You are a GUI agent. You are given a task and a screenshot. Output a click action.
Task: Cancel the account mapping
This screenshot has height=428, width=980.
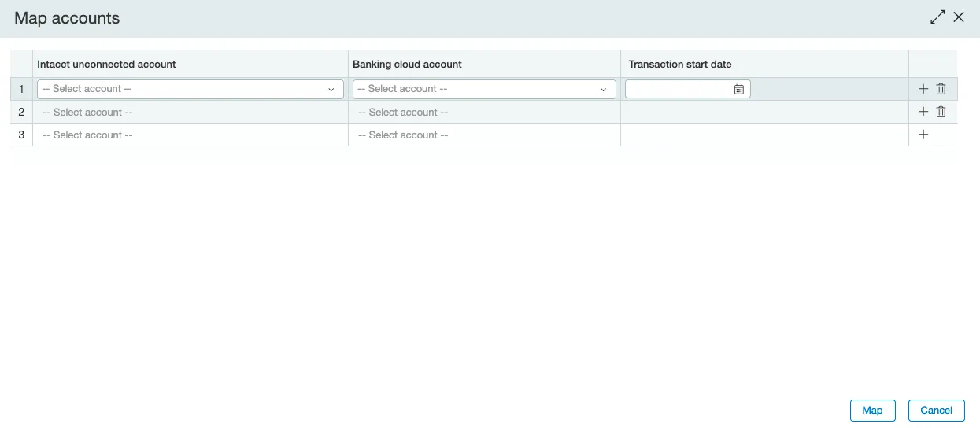936,410
